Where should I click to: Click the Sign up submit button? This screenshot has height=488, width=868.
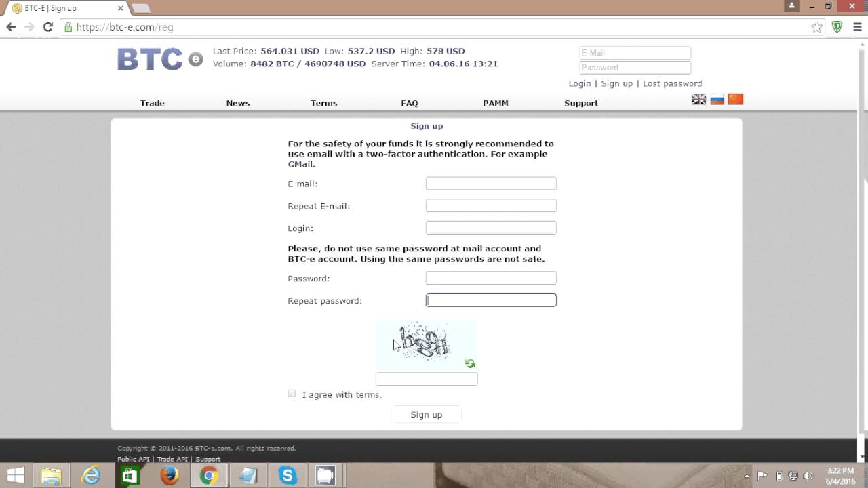(x=427, y=415)
